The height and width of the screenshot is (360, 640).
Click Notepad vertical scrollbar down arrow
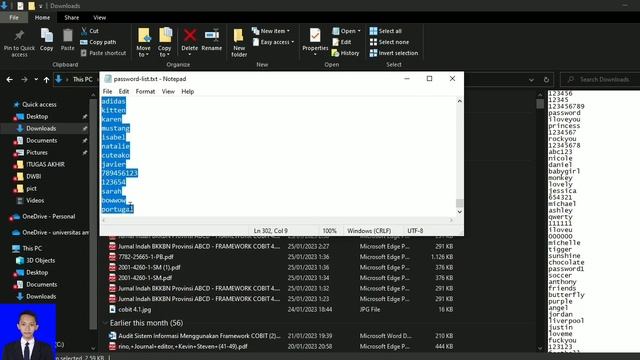click(x=460, y=212)
